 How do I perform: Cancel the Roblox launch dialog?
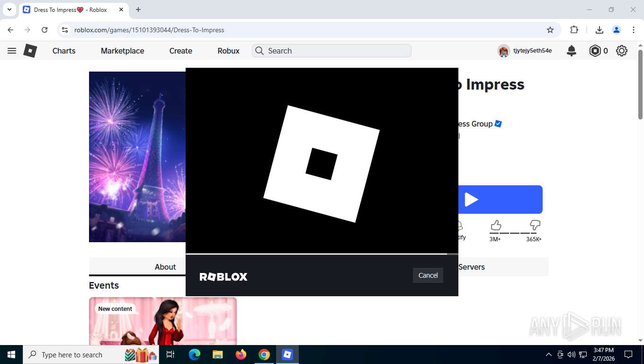[428, 275]
